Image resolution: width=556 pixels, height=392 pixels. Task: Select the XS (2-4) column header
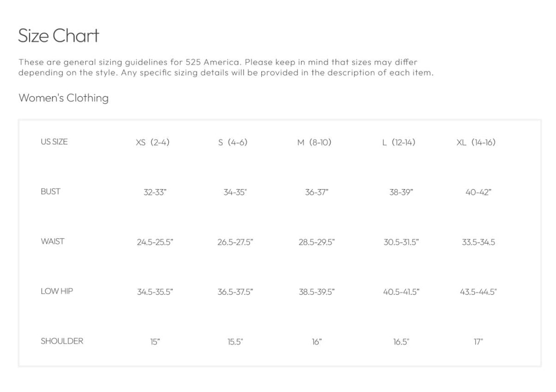pyautogui.click(x=153, y=143)
